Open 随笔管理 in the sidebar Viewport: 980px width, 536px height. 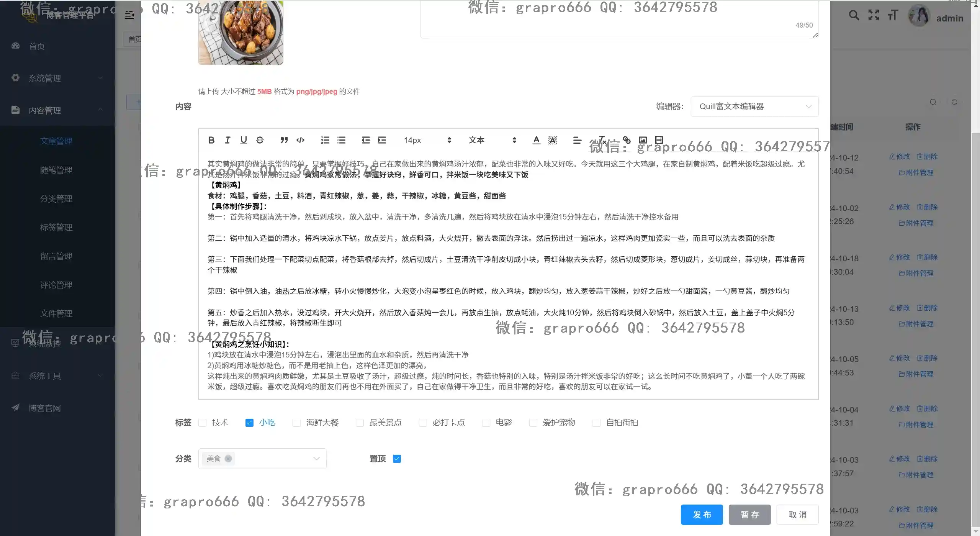(56, 170)
